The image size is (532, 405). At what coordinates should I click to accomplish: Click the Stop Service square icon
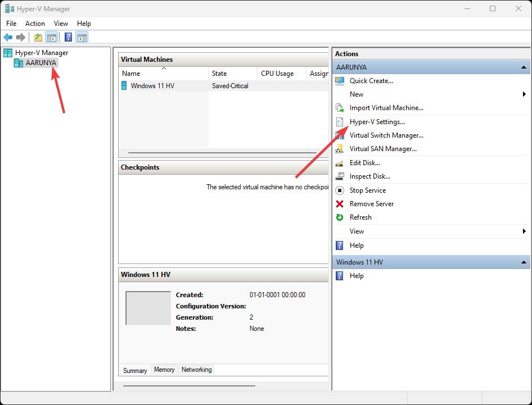tap(340, 190)
